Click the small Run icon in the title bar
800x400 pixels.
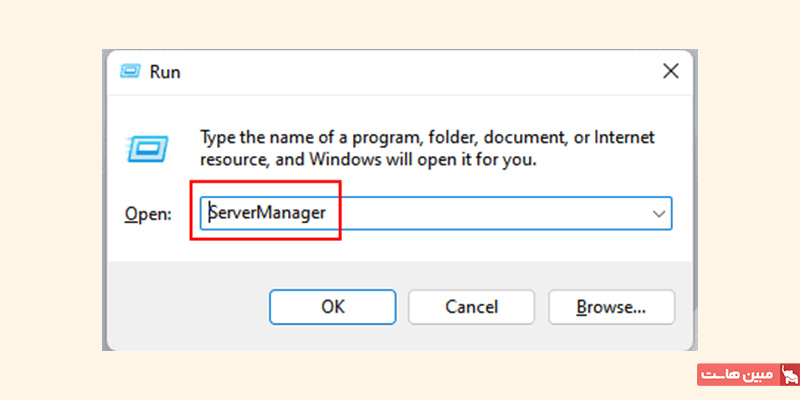[x=128, y=71]
